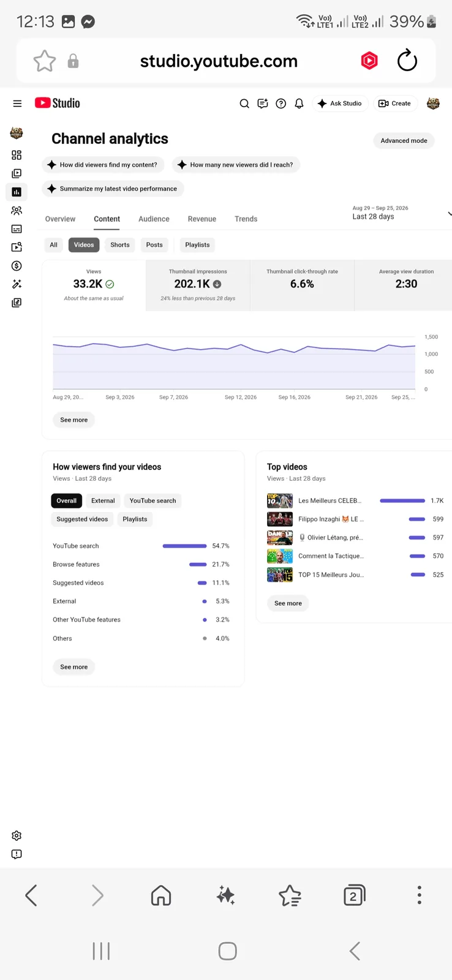
Task: Open the search icon in Studio header
Action: [x=244, y=104]
